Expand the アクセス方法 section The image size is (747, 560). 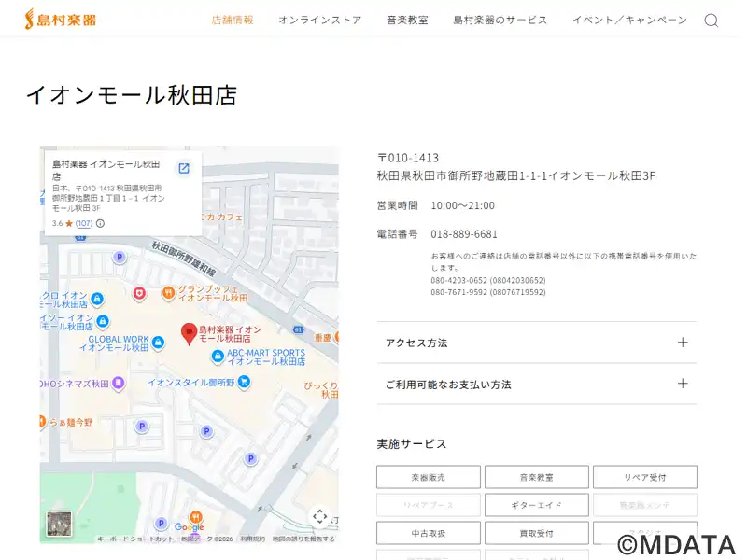536,343
